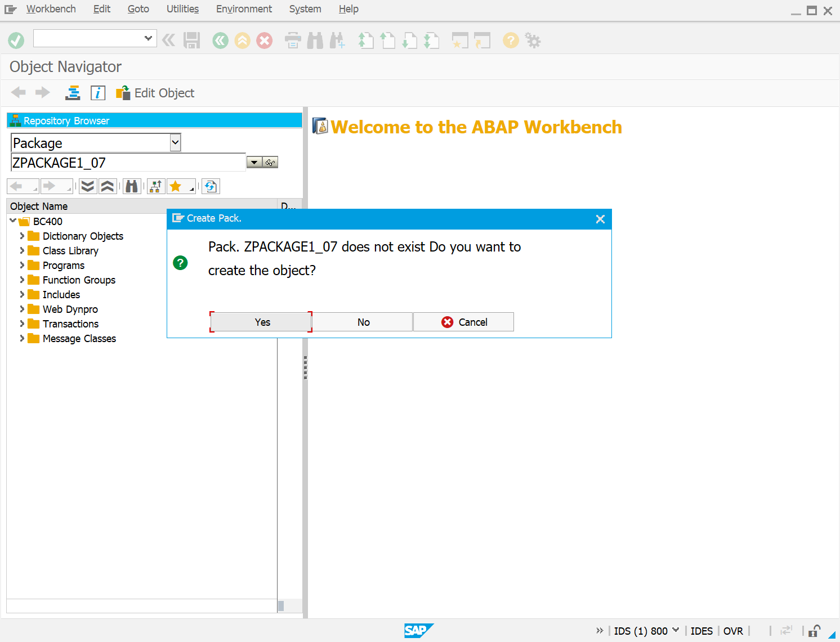Click Yes to create the package
Image resolution: width=840 pixels, height=642 pixels.
click(261, 322)
